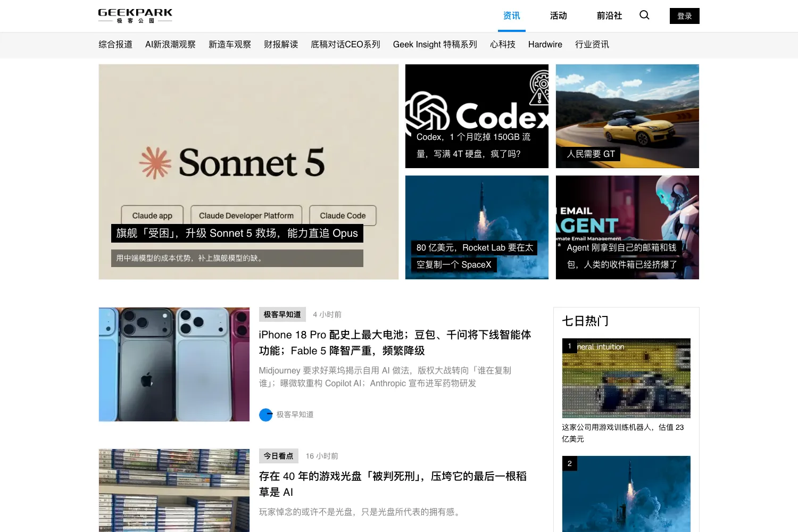798x532 pixels.
Task: Open the Codex article thumbnail
Action: click(477, 116)
